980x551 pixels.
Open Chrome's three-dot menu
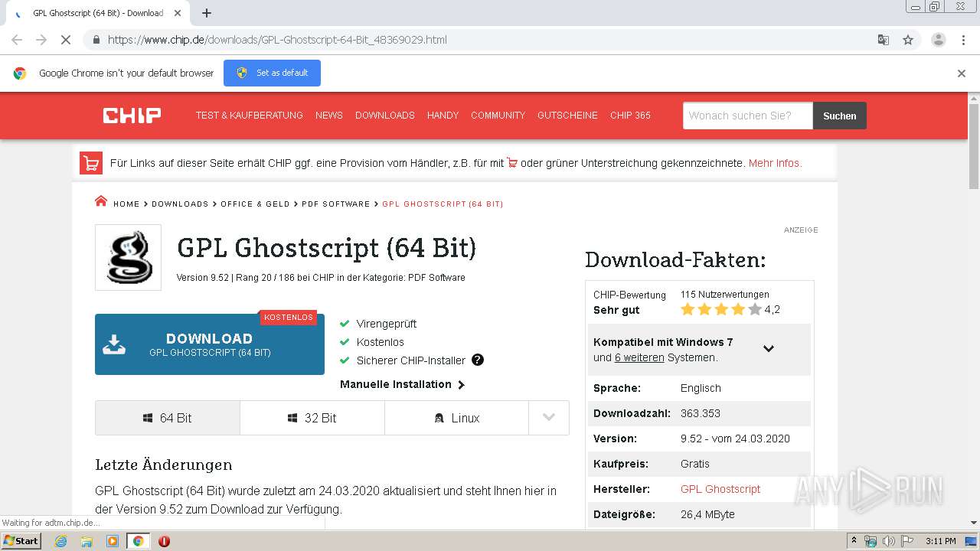(x=964, y=40)
